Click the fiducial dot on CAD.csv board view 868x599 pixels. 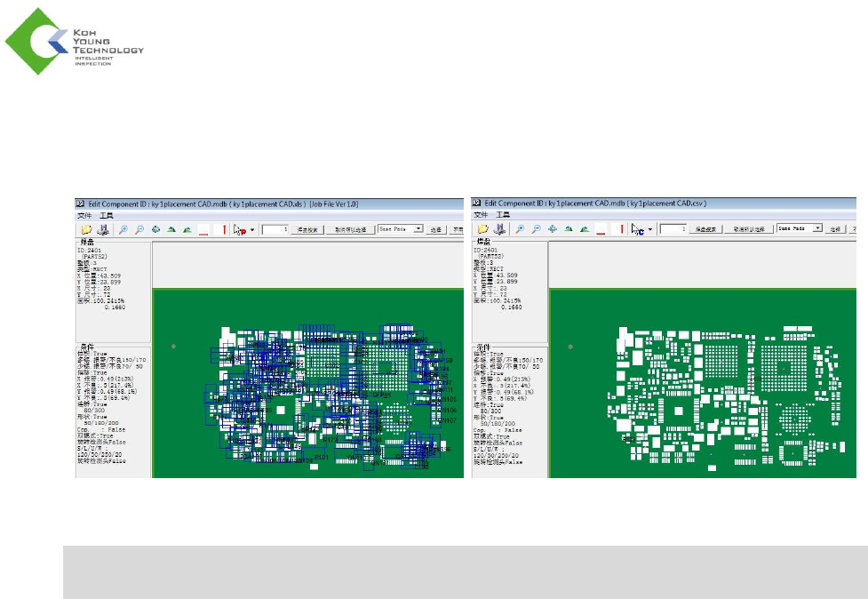pos(570,347)
